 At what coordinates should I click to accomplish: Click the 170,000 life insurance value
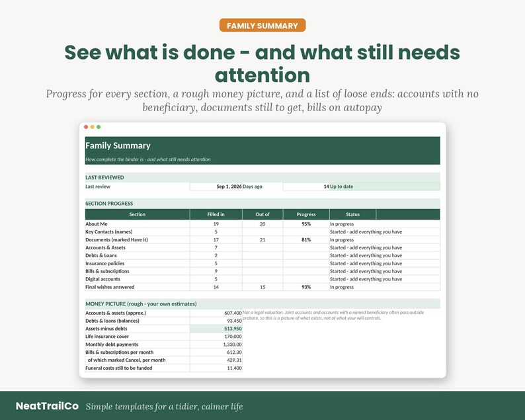pyautogui.click(x=216, y=337)
